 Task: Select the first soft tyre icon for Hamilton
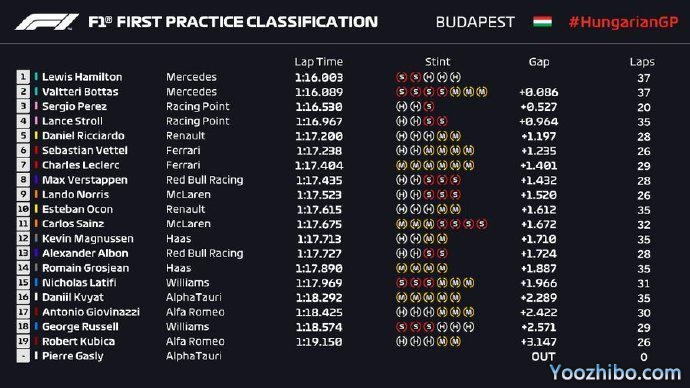pos(401,77)
